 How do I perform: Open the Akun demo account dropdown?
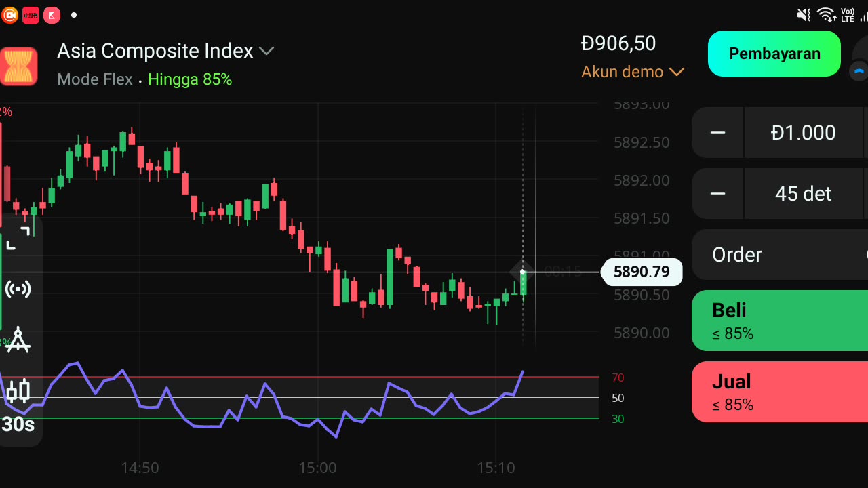pos(633,72)
